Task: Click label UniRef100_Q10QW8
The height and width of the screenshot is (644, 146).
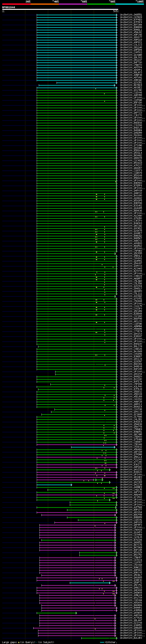Action: tap(131, 55)
